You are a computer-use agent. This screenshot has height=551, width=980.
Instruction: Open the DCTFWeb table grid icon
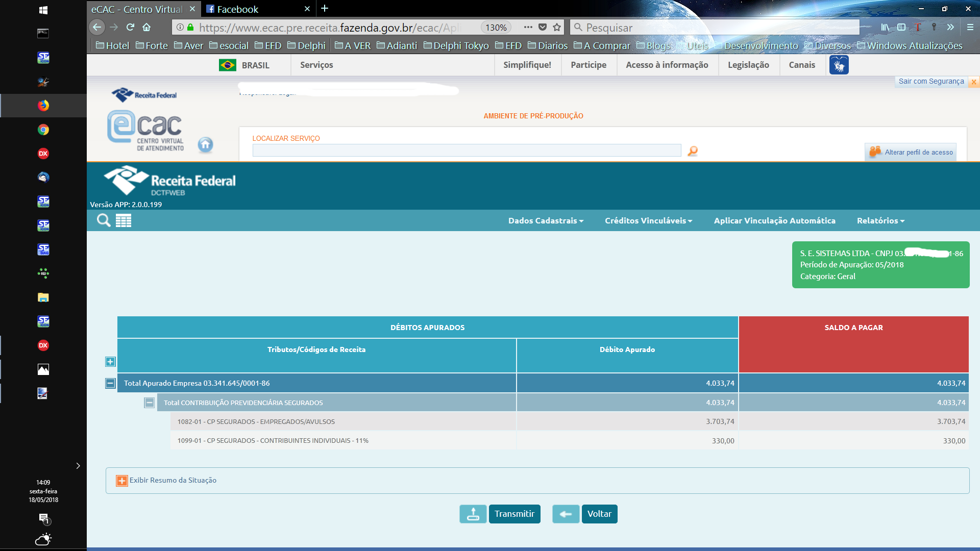124,220
